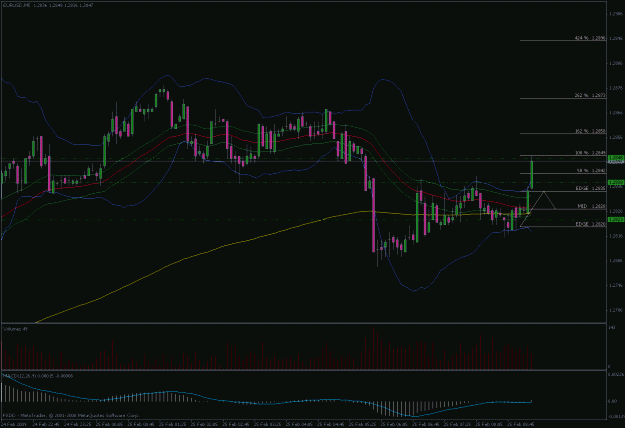Click the 25 Feb 06:05 time label
This screenshot has width=625, height=428.
(394, 424)
